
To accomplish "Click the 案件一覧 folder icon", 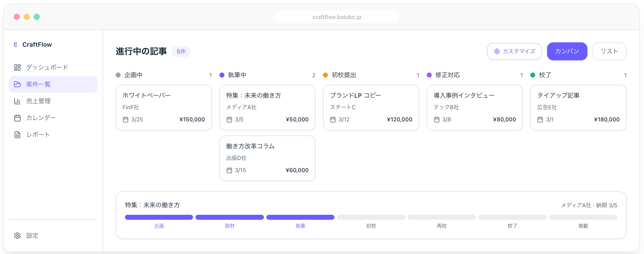I will pos(17,84).
